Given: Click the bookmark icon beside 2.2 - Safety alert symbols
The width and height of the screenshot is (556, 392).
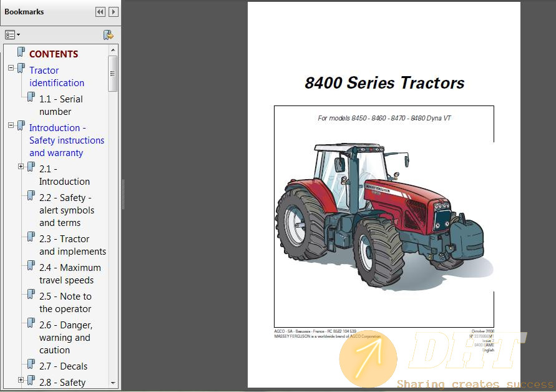Looking at the screenshot, I should 31,196.
